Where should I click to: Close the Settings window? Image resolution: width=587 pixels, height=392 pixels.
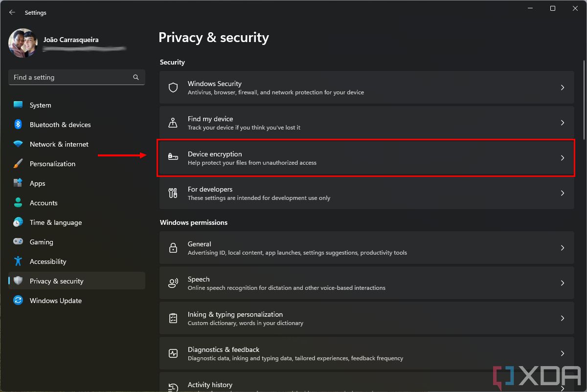[575, 8]
